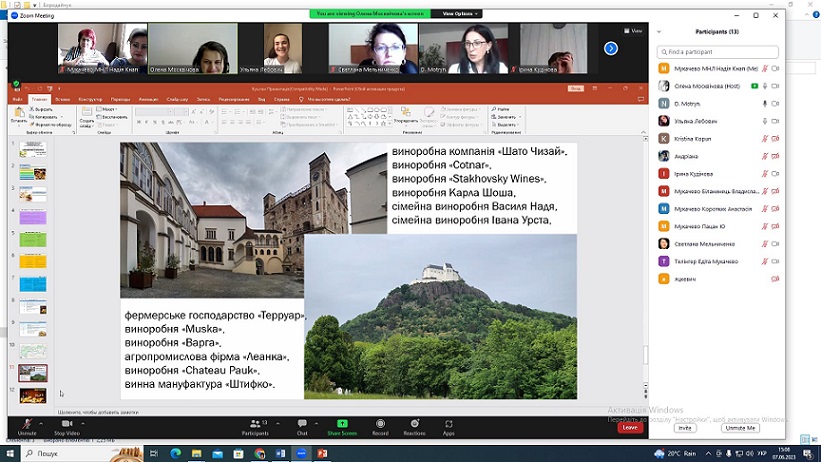Click the Windows taskbar search box Пошук
The image size is (821, 462).
click(82, 453)
